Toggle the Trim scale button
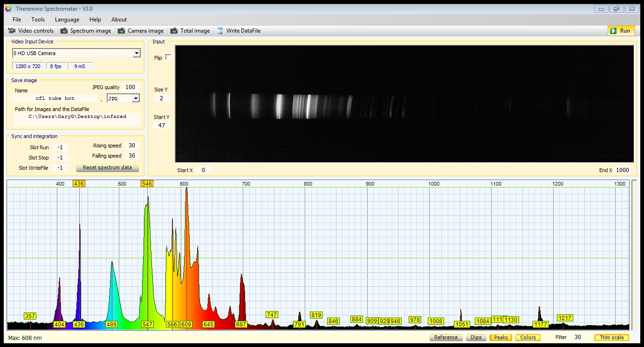Viewport: 644px width, 347px height. click(x=611, y=337)
